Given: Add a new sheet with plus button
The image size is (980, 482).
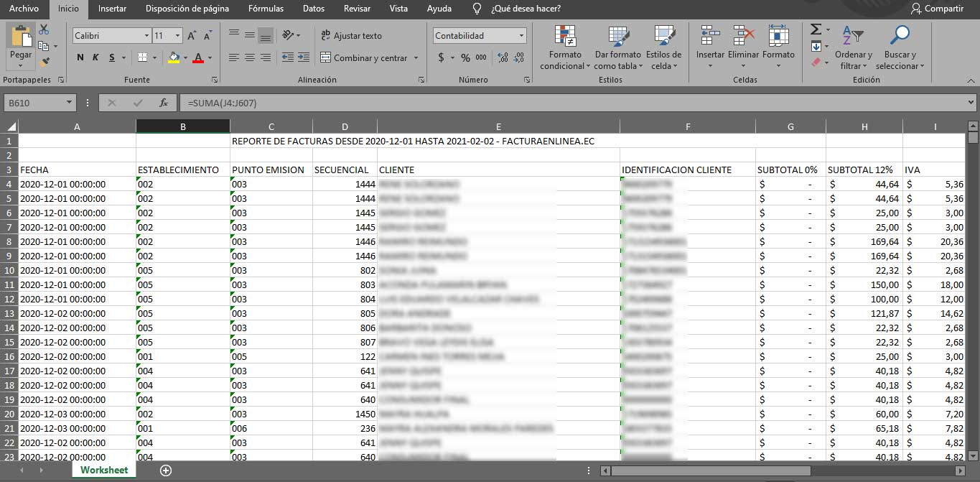Looking at the screenshot, I should click(166, 470).
